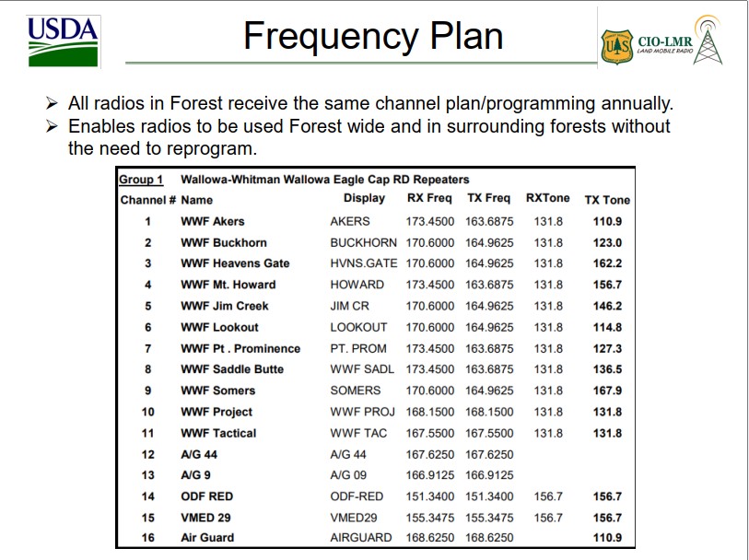749x560 pixels.
Task: Click the 'Channel #' column header
Action: (148, 200)
